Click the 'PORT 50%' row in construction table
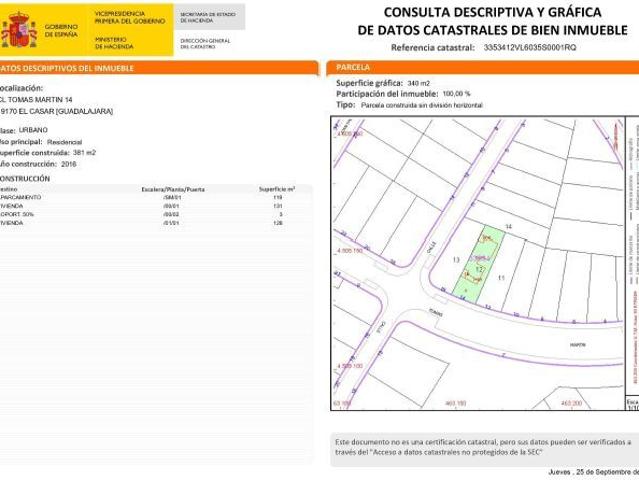 156,214
